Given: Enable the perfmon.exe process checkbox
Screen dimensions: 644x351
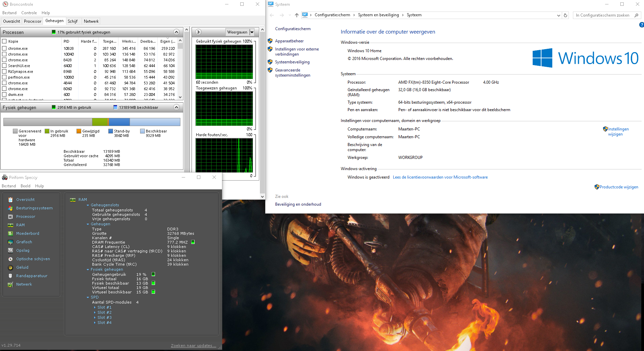Looking at the screenshot, I should click(x=4, y=77).
